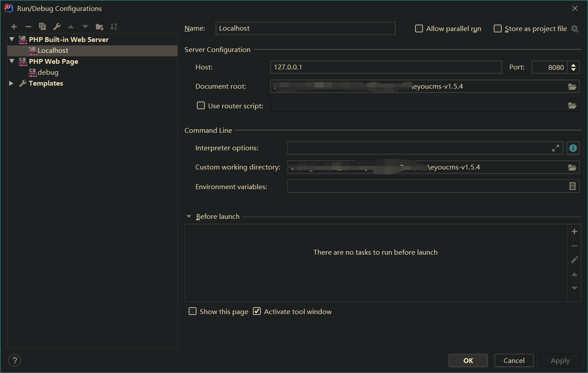
Task: Uncheck Activate tool window checkbox
Action: [x=257, y=311]
